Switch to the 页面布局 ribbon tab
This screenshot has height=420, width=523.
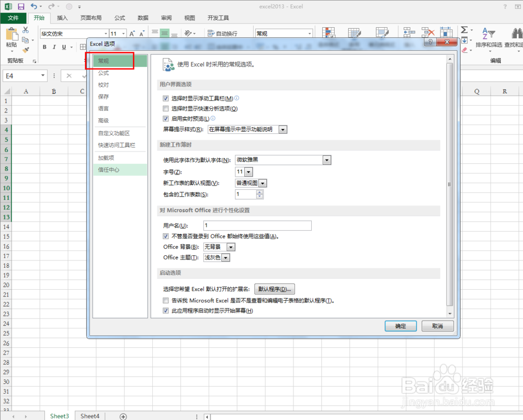90,18
